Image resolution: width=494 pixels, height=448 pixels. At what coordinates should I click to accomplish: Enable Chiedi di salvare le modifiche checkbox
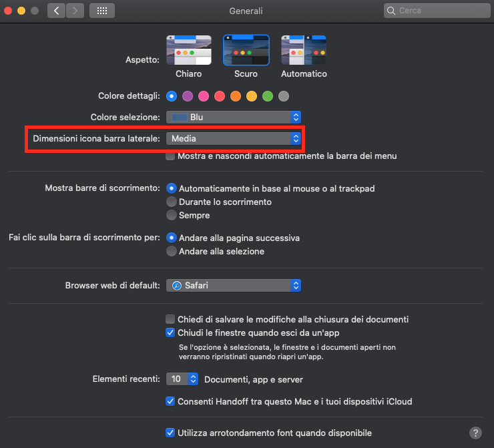tap(170, 319)
